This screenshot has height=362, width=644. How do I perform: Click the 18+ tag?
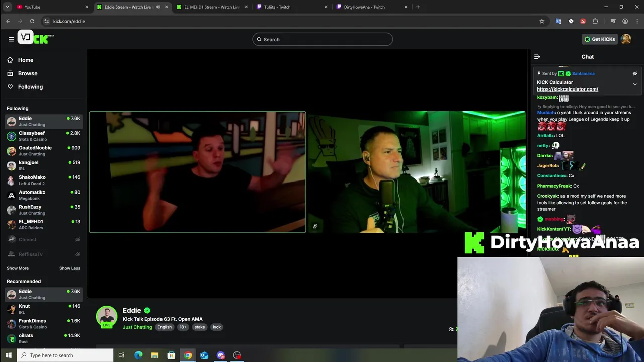tap(183, 327)
